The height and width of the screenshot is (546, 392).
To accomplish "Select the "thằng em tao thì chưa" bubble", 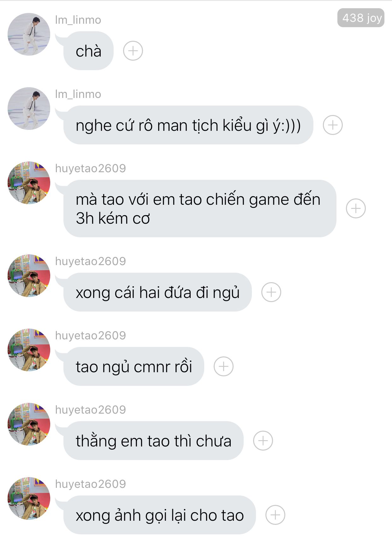I will tap(153, 440).
